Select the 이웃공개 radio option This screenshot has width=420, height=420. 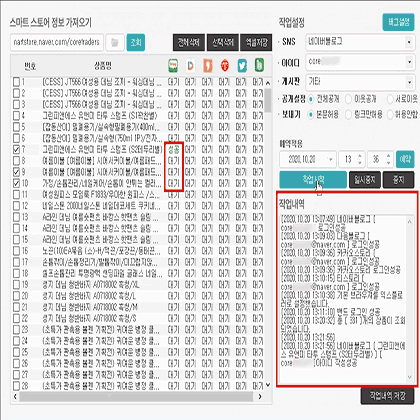[x=348, y=99]
